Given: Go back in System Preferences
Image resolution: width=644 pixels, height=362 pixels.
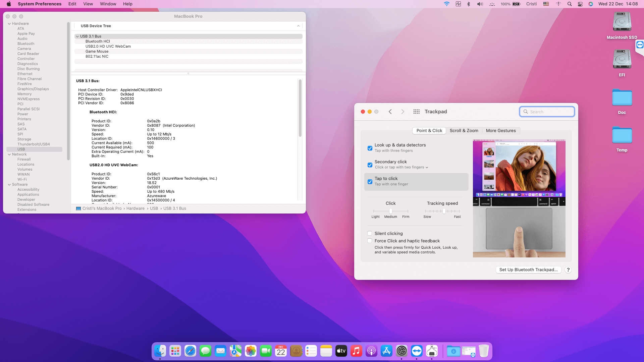Looking at the screenshot, I should (x=390, y=112).
